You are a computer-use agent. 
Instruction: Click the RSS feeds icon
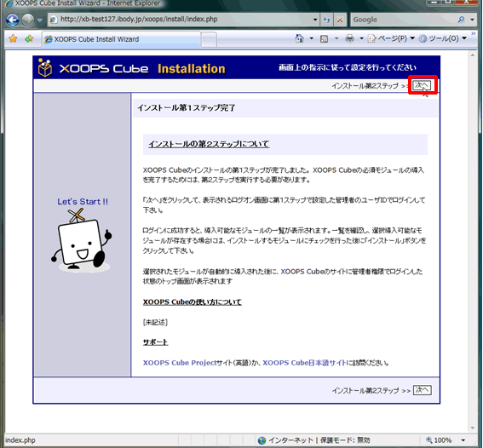pos(324,39)
